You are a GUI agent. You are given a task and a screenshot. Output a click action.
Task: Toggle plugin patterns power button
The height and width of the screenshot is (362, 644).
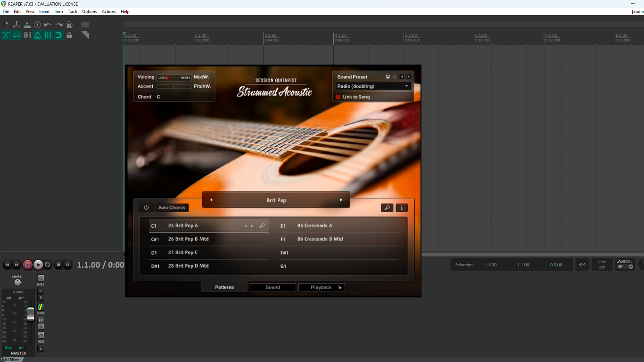pos(146,207)
